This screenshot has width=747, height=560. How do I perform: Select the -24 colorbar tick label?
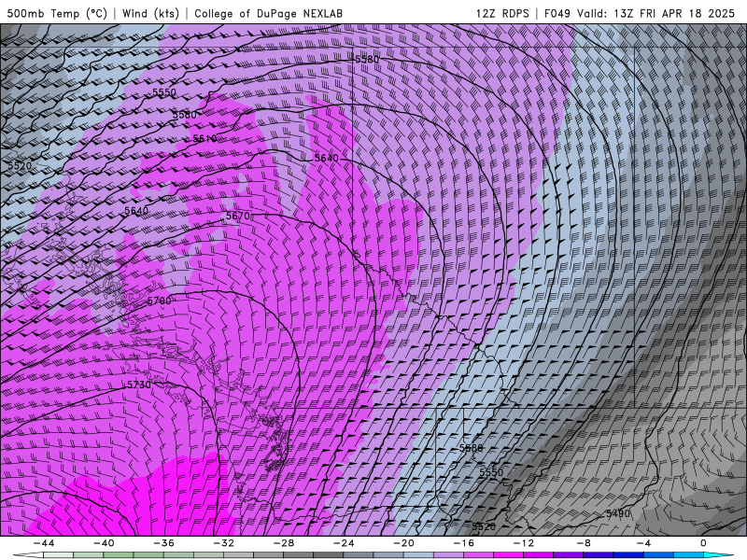tap(344, 543)
